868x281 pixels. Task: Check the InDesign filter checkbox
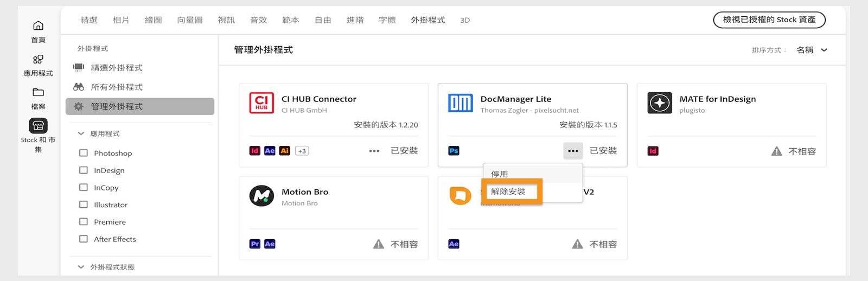84,170
